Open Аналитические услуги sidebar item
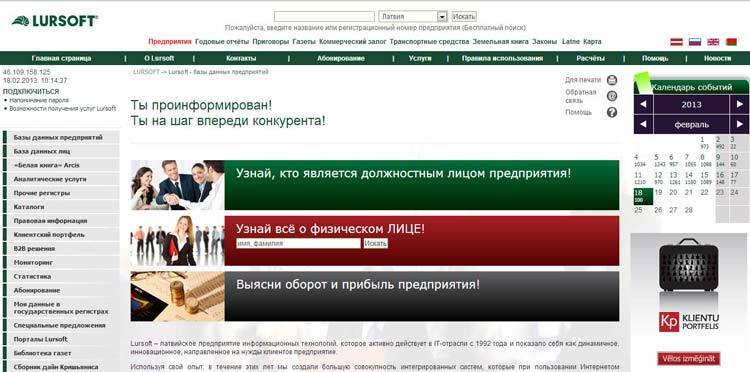The height and width of the screenshot is (372, 750). pyautogui.click(x=61, y=179)
